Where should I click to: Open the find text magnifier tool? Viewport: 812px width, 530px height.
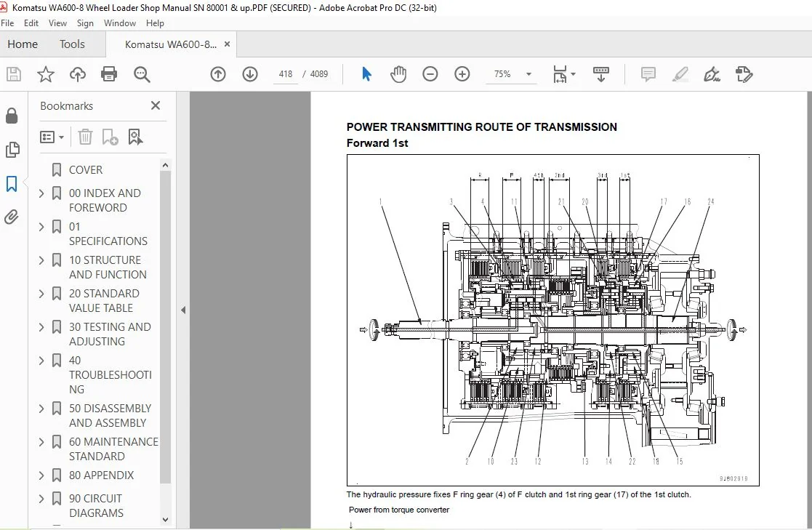click(141, 74)
